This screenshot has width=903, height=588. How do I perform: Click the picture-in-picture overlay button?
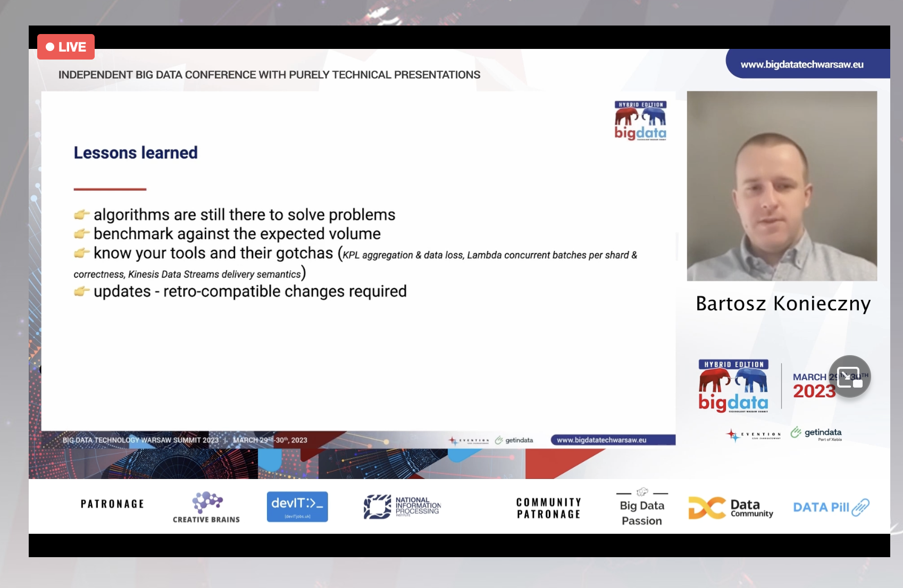click(849, 376)
